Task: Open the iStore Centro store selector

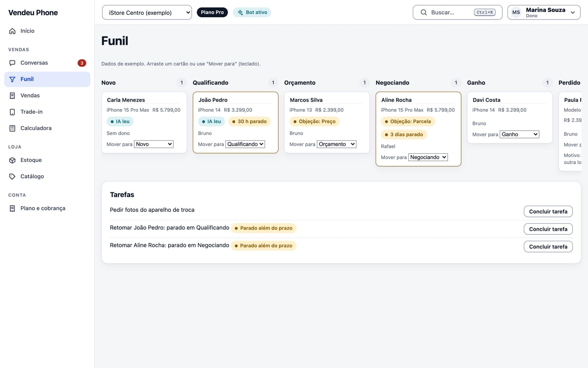Action: pos(147,13)
